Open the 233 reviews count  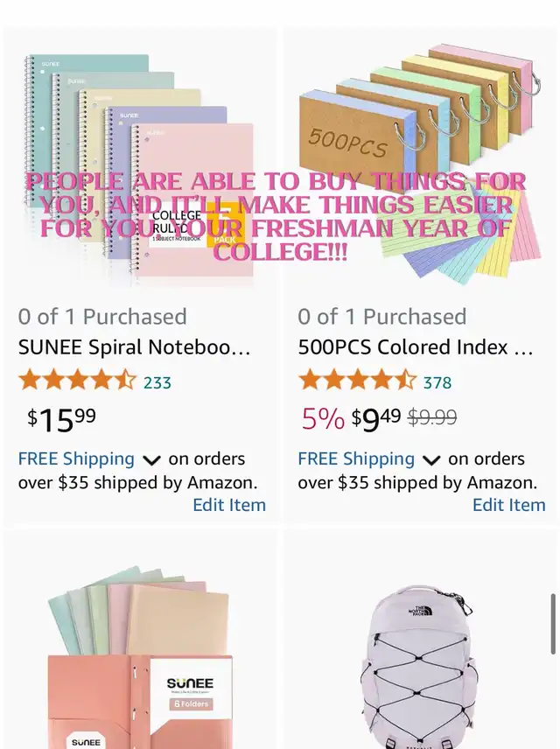(x=157, y=382)
